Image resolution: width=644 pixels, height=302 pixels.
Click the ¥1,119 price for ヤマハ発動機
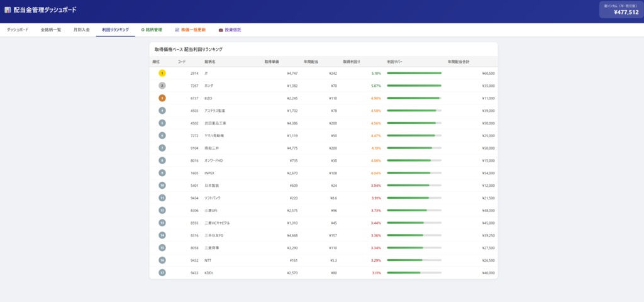click(292, 135)
